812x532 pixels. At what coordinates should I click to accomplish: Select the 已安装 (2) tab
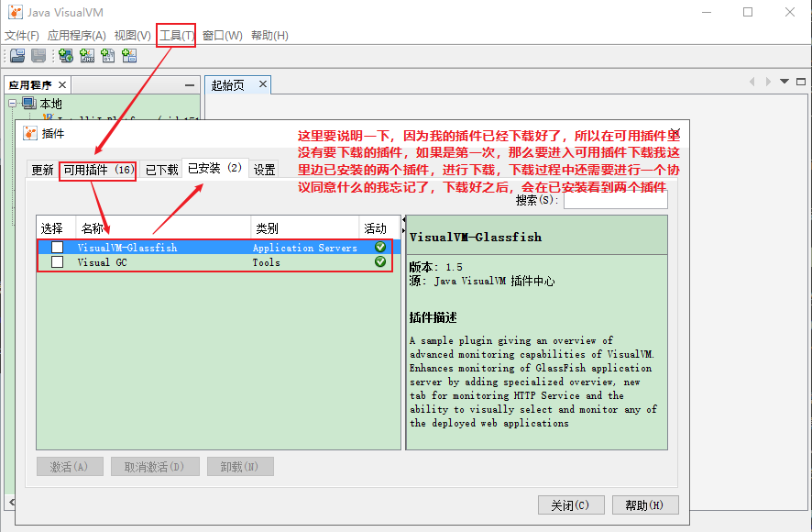(214, 168)
